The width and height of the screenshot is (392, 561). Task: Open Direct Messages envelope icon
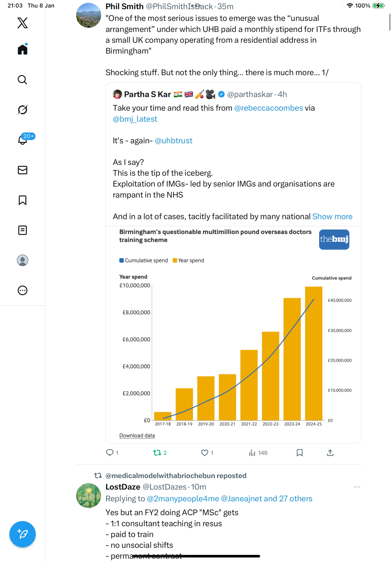23,170
